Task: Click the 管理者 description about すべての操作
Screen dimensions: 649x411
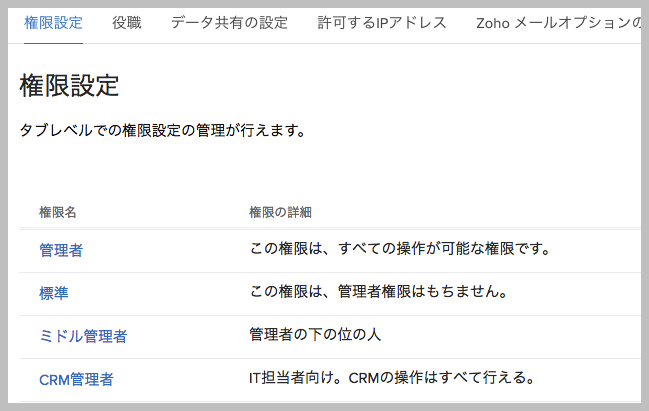Action: (x=401, y=248)
